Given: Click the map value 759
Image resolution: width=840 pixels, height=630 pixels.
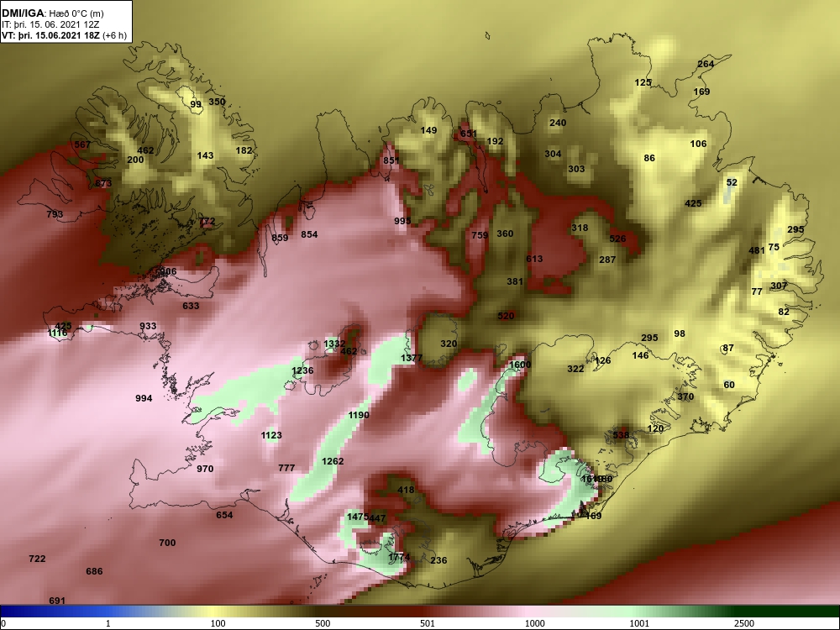Looking at the screenshot, I should [x=480, y=235].
